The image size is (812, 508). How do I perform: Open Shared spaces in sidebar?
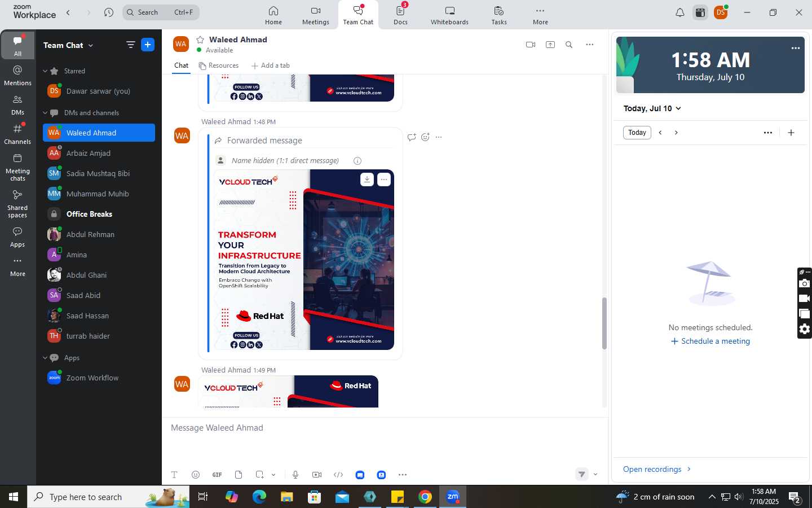pos(17,204)
